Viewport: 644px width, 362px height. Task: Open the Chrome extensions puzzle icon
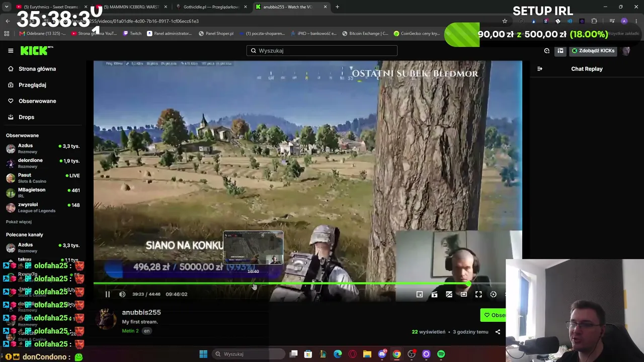click(x=594, y=21)
